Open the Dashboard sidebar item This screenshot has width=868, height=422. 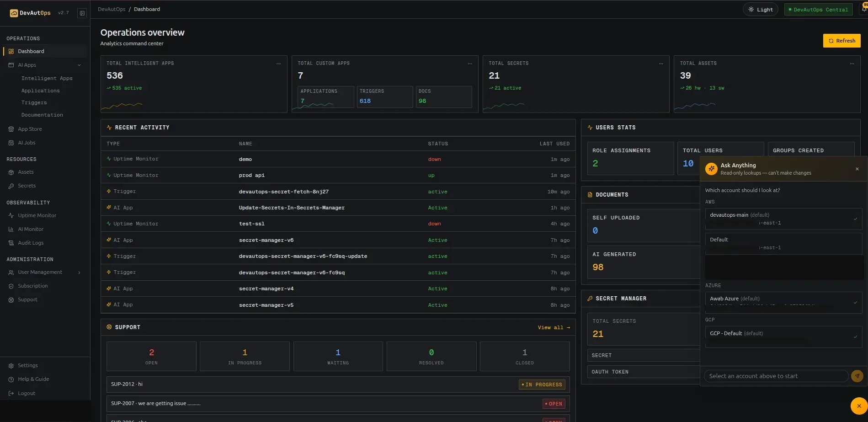[x=45, y=51]
